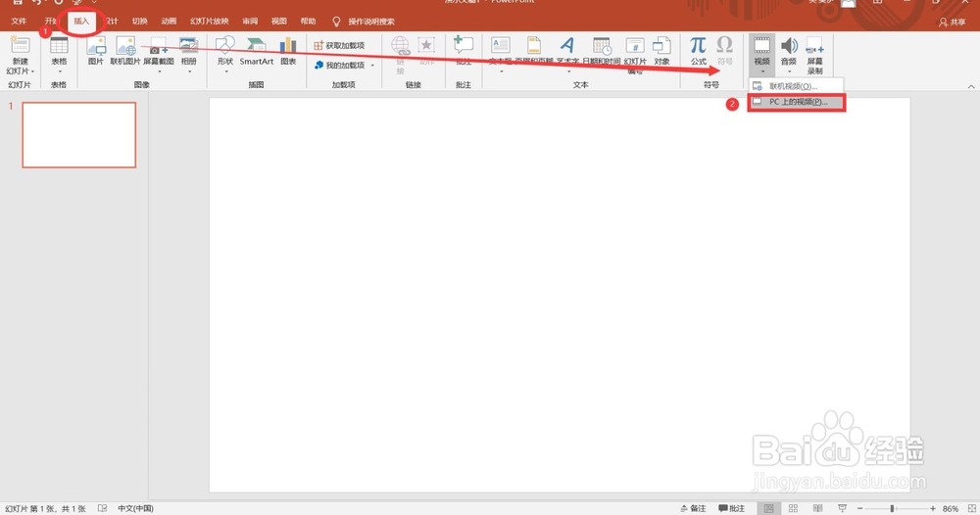Click the 86% zoom level

(950, 508)
